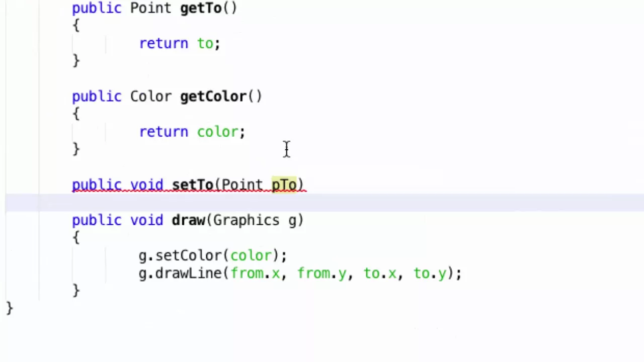
Task: Click the g.drawLine call
Action: point(300,274)
